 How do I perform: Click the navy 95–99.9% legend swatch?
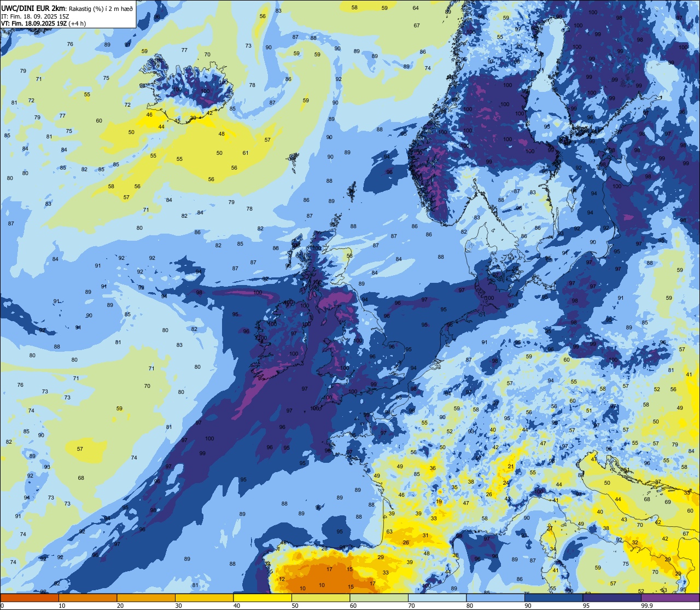coord(611,597)
